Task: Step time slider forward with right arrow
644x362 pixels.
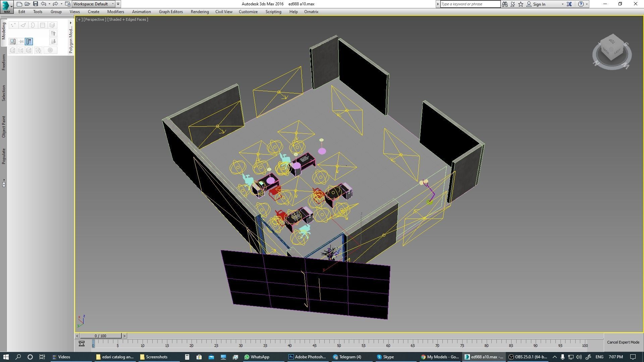Action: pos(124,336)
